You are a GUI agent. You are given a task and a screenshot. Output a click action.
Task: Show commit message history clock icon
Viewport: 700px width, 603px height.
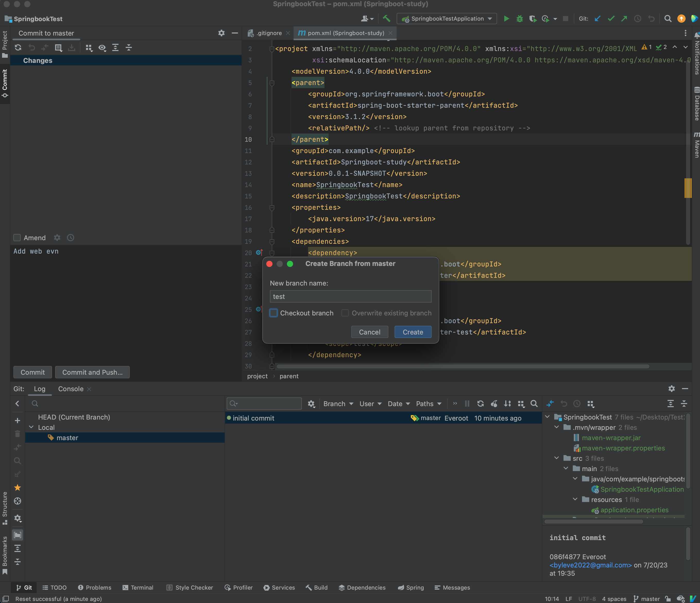(70, 238)
